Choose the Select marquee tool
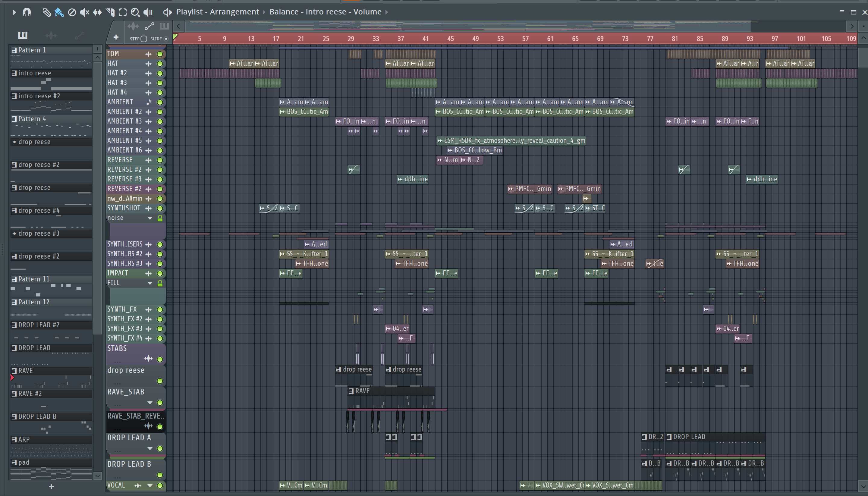Image resolution: width=868 pixels, height=496 pixels. click(x=123, y=13)
